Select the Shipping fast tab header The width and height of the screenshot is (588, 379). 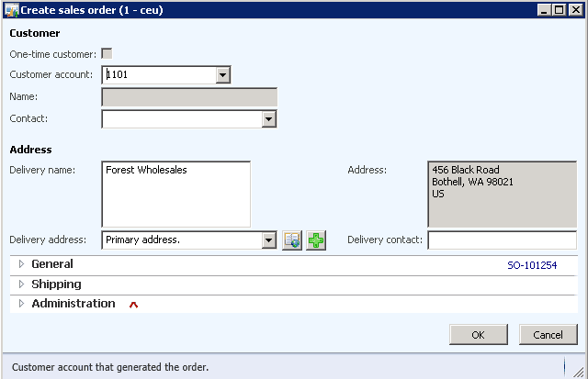click(294, 285)
